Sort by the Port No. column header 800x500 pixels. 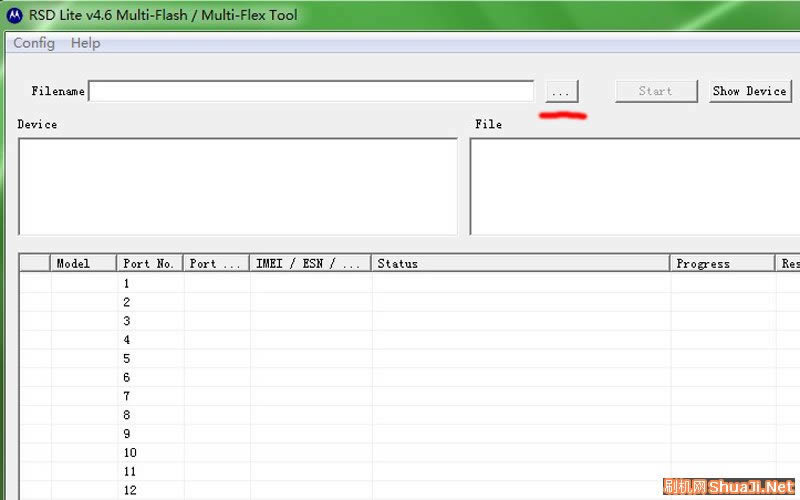[149, 264]
